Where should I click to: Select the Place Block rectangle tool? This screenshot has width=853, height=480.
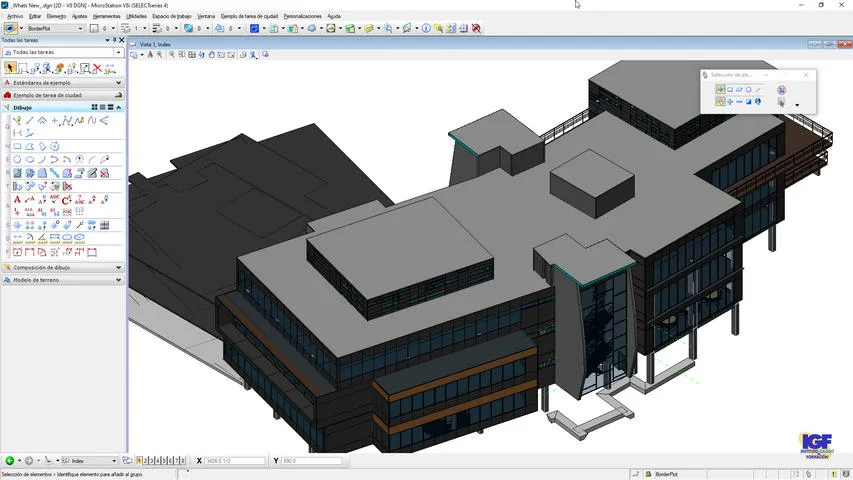[x=17, y=146]
